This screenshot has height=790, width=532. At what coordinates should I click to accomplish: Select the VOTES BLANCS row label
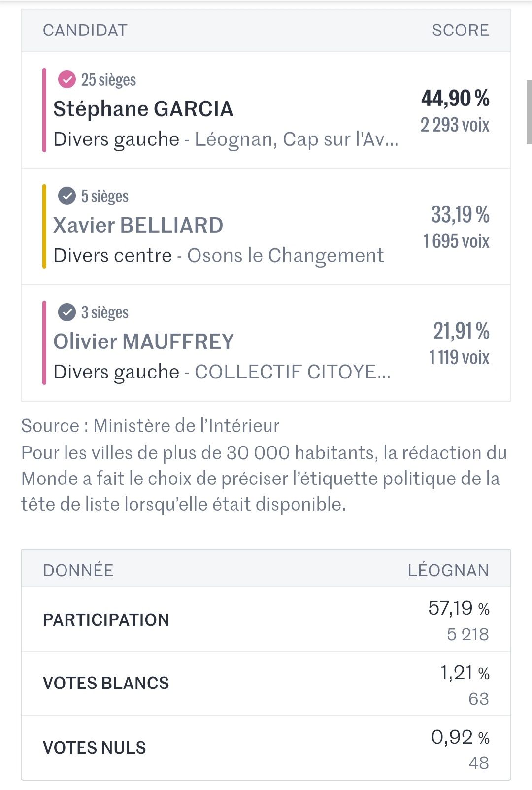click(106, 683)
